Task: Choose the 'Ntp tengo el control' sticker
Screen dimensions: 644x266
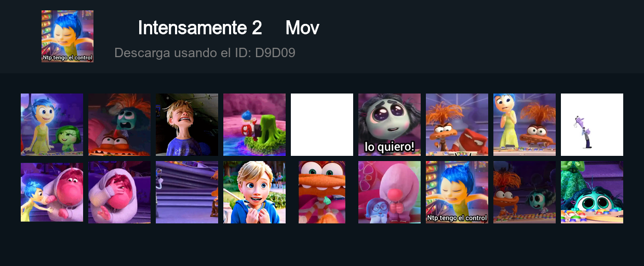Action: click(x=457, y=192)
